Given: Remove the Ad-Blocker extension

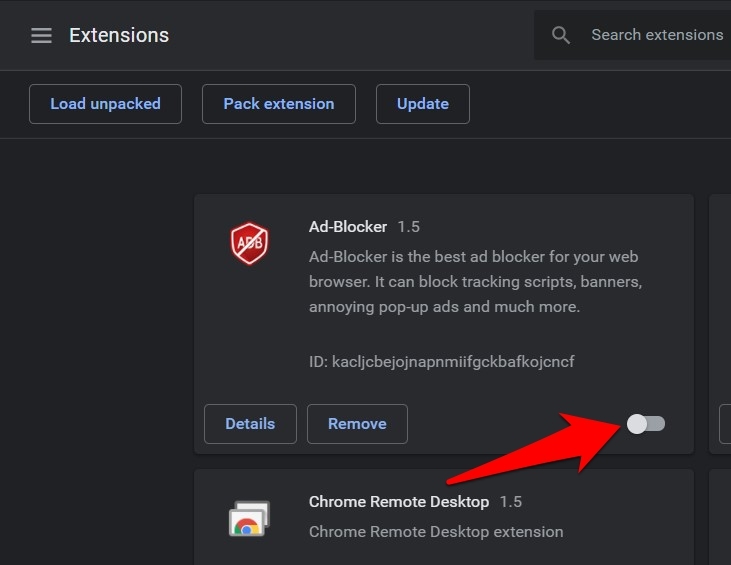Looking at the screenshot, I should pos(357,424).
